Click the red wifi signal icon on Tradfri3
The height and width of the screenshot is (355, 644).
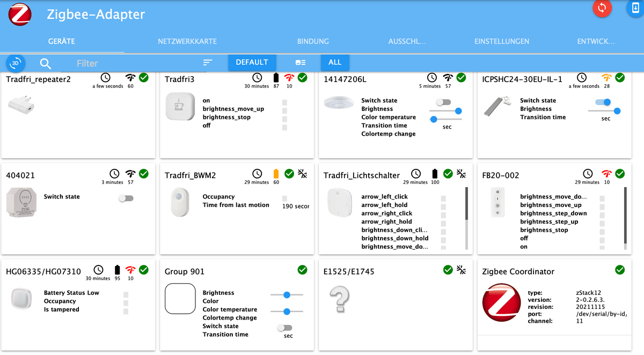point(289,78)
